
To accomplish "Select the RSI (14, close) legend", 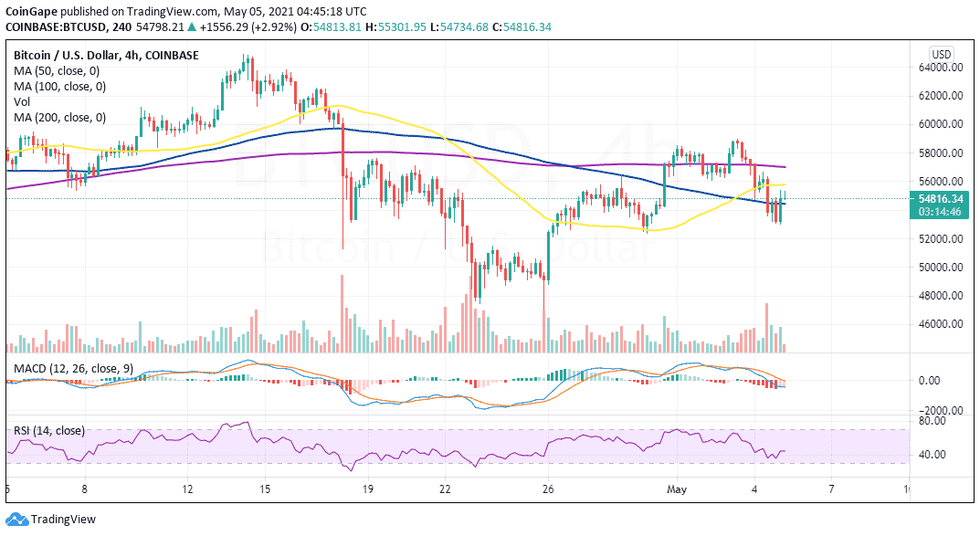I will 49,430.
